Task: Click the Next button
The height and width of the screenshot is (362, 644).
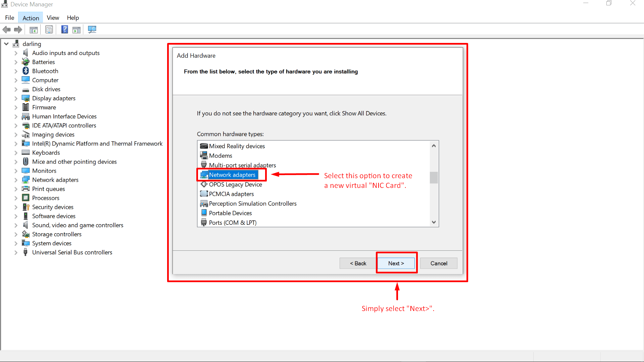Action: [396, 263]
